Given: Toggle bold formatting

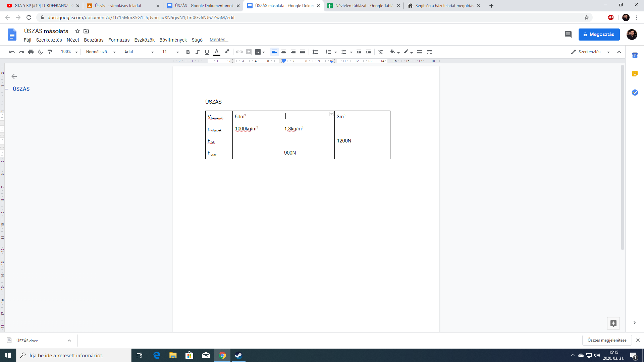Looking at the screenshot, I should (188, 52).
